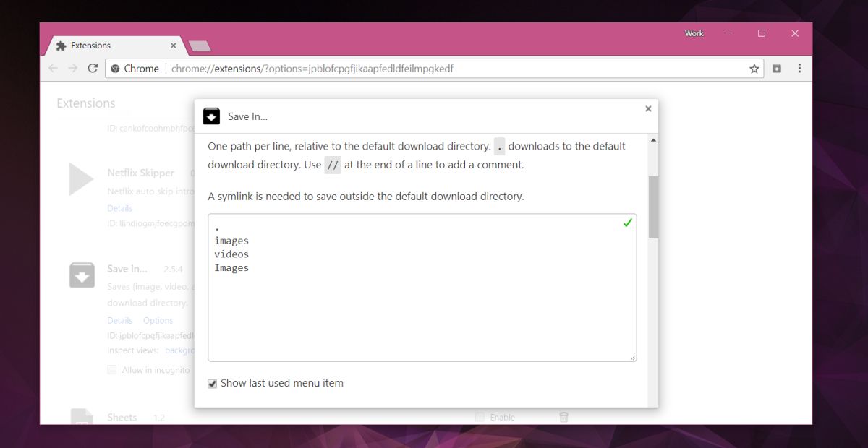Click the browser back arrow
The height and width of the screenshot is (448, 868).
tap(53, 68)
